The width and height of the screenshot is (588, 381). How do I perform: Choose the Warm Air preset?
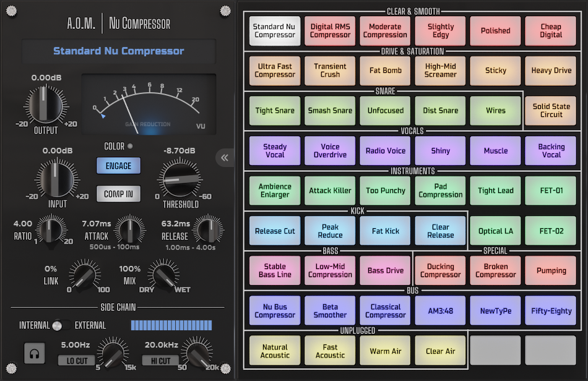[385, 351]
